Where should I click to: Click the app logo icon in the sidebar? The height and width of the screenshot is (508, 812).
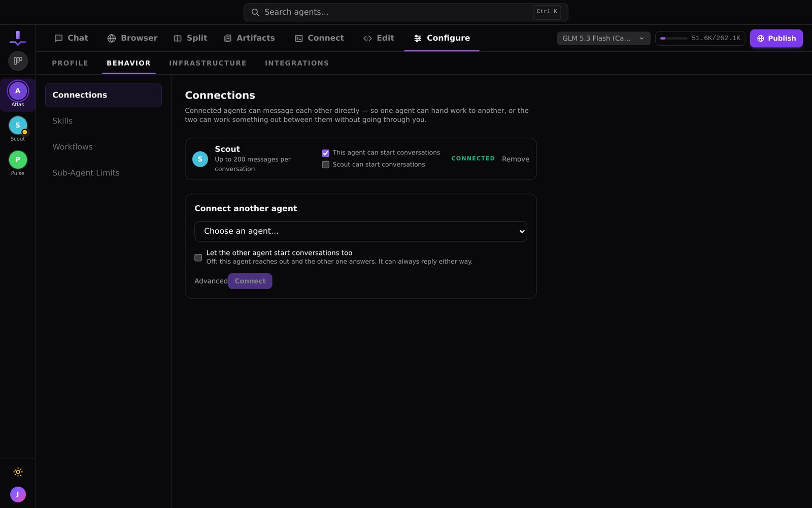18,38
